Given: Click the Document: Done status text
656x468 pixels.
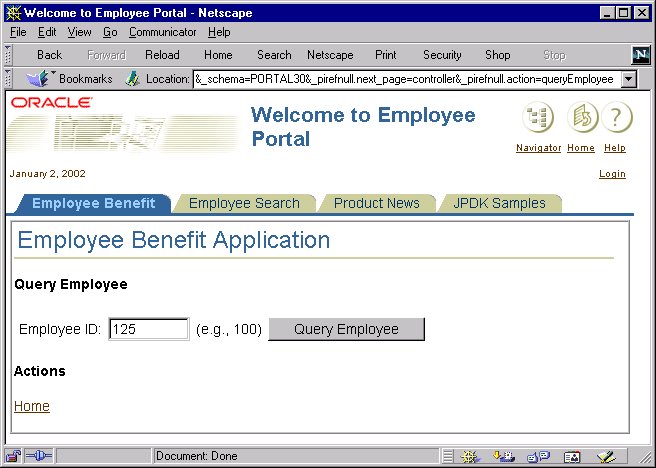Looking at the screenshot, I should 196,456.
